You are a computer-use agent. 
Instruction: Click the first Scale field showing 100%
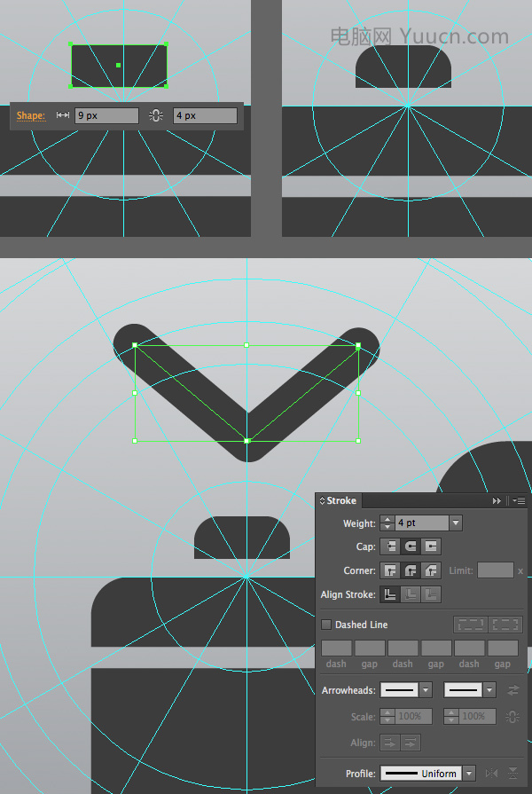[x=413, y=717]
